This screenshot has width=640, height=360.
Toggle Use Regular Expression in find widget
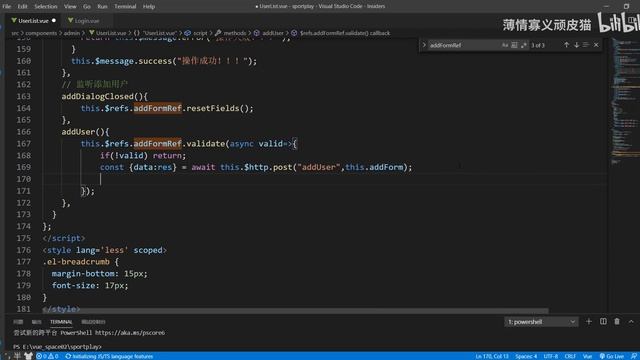(x=524, y=45)
